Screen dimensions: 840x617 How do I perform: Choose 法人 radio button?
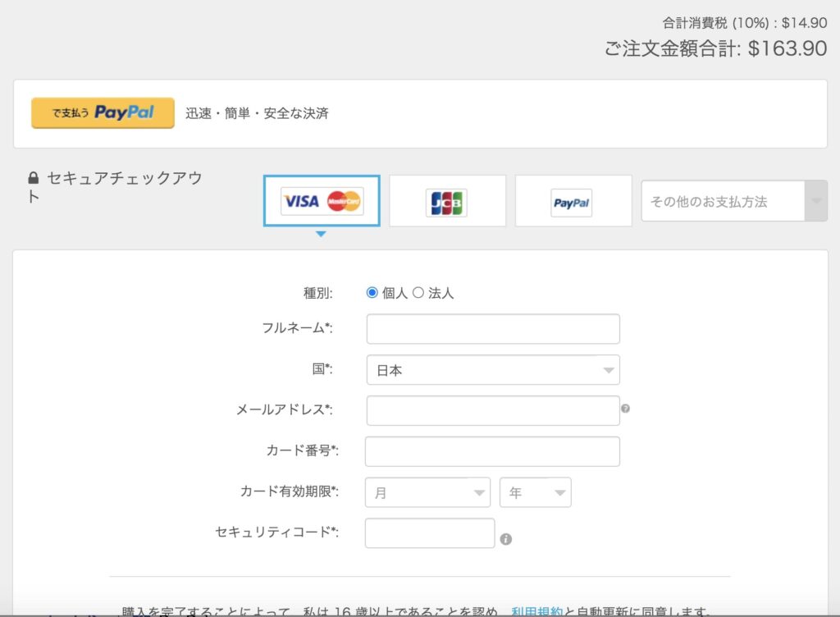(x=418, y=292)
